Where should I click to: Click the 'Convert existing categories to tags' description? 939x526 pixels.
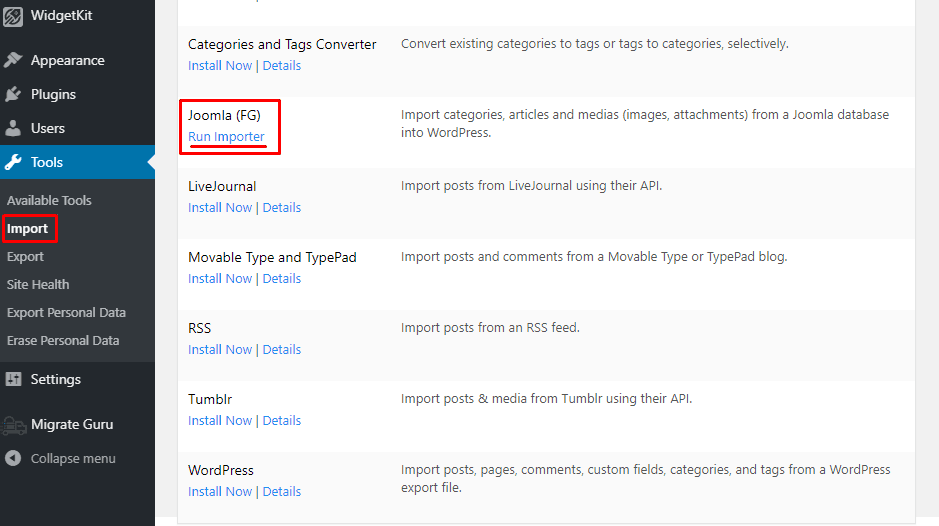coord(595,44)
